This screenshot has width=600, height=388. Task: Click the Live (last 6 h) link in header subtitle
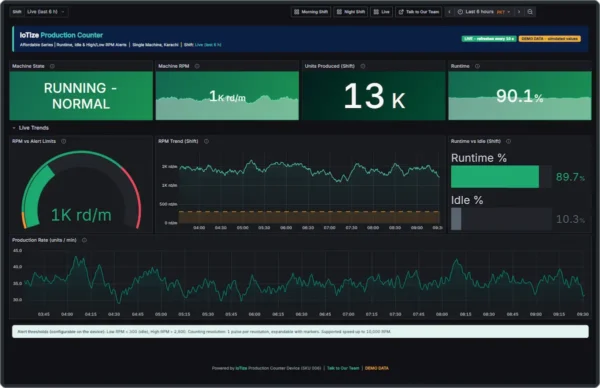208,45
